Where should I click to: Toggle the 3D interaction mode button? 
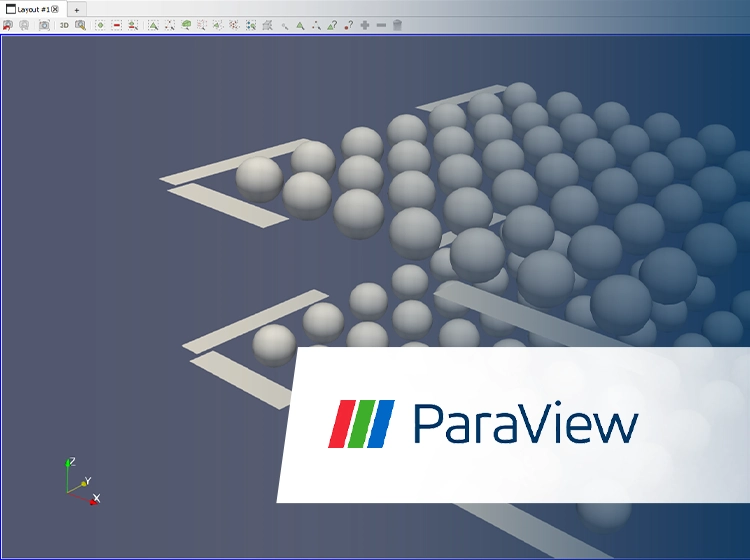coord(64,25)
